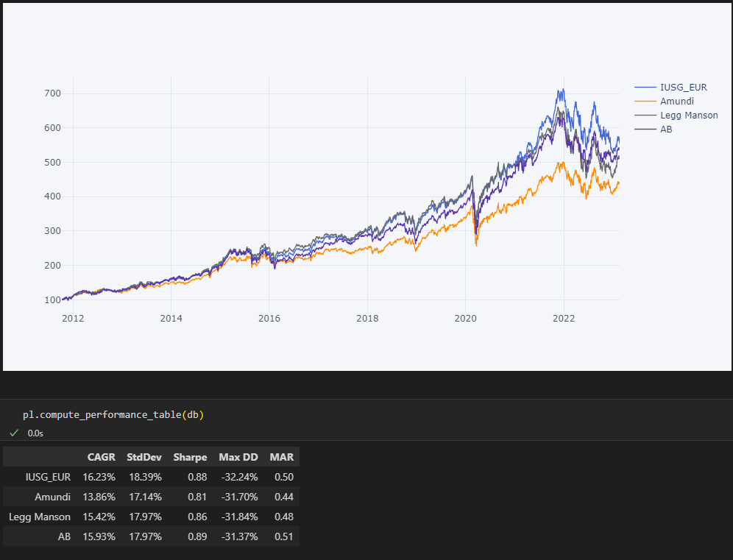Toggle IUSG_EUR trace in chart legend
The height and width of the screenshot is (560, 733).
click(x=683, y=88)
